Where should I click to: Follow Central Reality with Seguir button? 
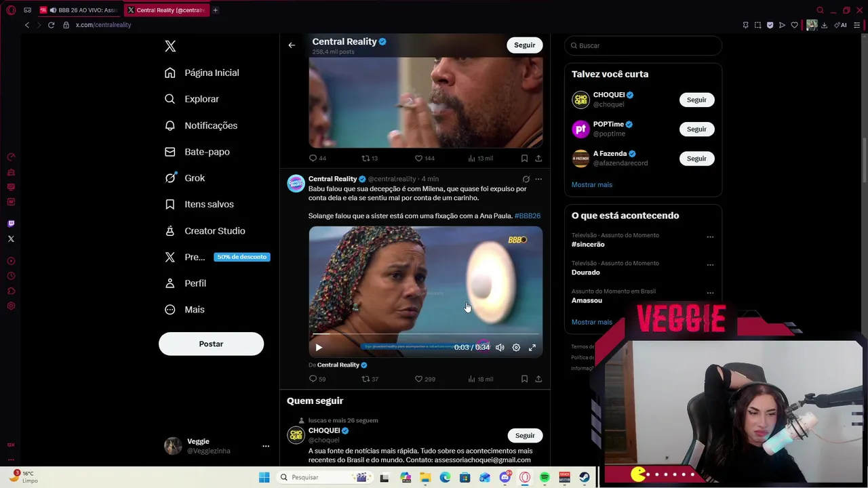coord(524,45)
